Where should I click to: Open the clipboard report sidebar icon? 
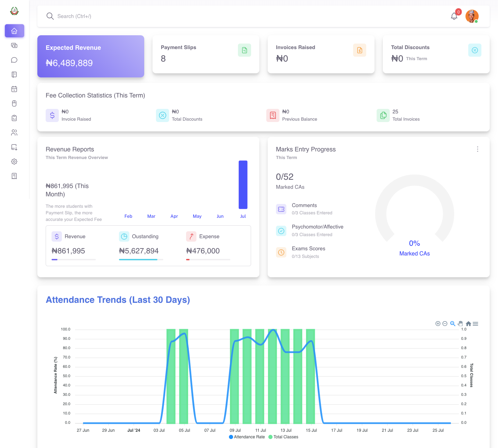tap(14, 118)
